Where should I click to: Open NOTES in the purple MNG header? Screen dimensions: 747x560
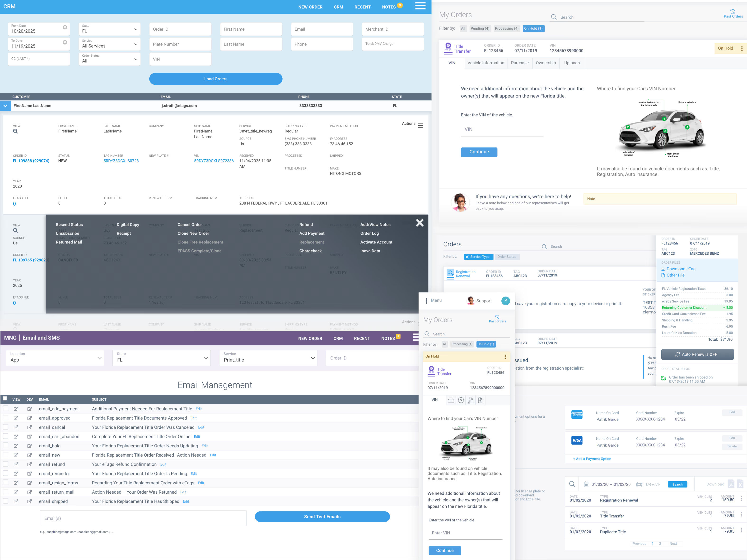click(x=388, y=339)
